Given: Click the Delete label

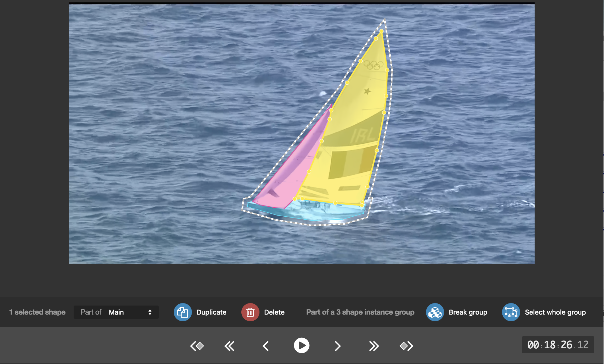Looking at the screenshot, I should coord(274,312).
